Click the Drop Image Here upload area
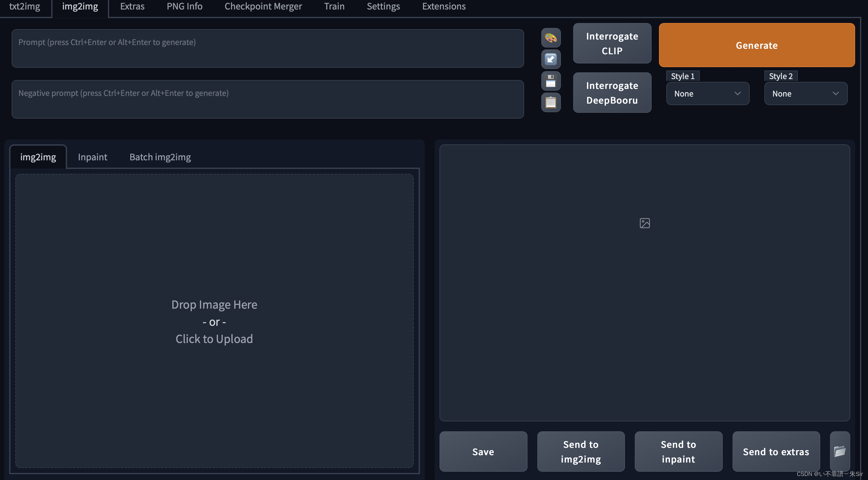This screenshot has width=868, height=480. coord(214,321)
